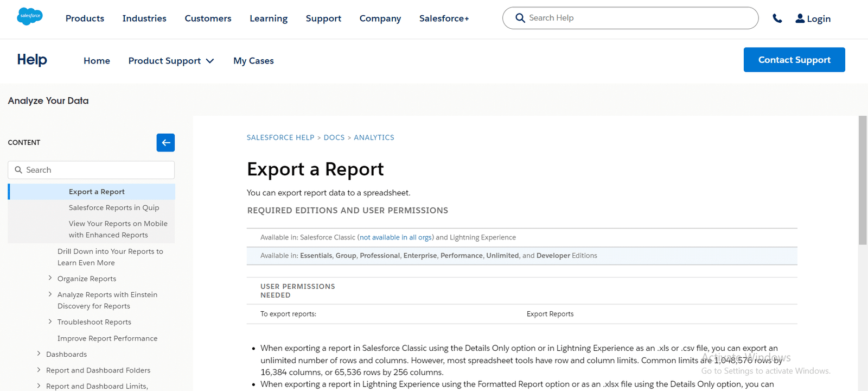Click the 'To export reports:' cell
868x391 pixels.
pos(288,314)
